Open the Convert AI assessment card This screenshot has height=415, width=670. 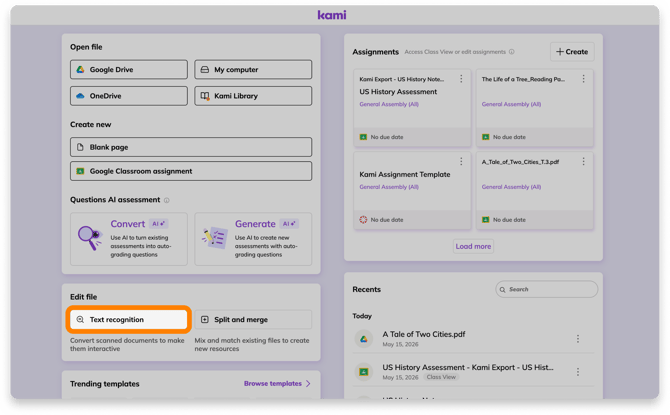click(x=129, y=239)
